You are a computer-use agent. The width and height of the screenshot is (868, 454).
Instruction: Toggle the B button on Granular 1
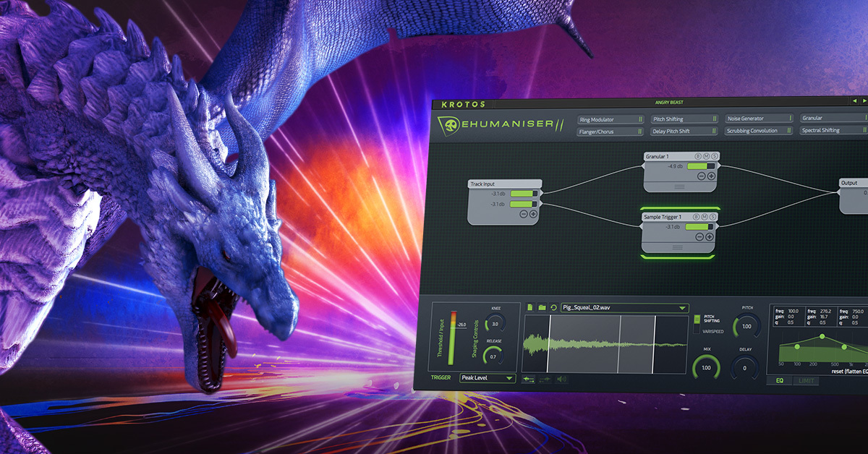[x=698, y=156]
